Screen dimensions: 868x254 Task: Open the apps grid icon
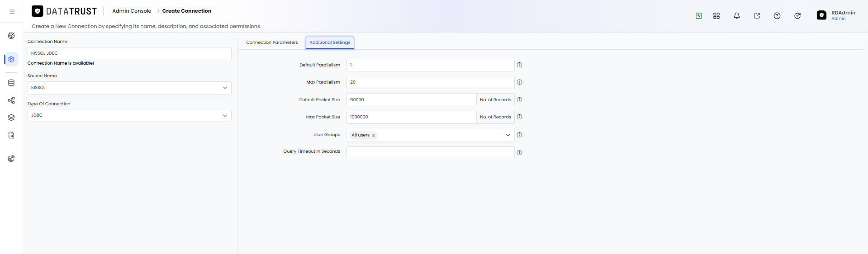point(716,16)
